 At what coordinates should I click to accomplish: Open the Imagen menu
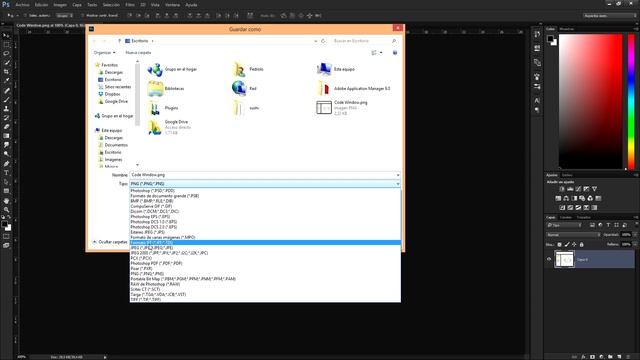[x=60, y=5]
